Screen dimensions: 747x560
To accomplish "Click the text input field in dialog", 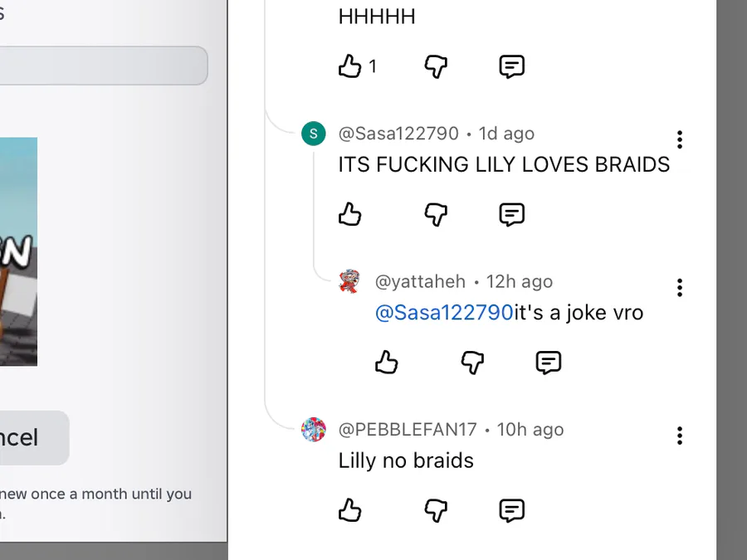I will [x=100, y=66].
